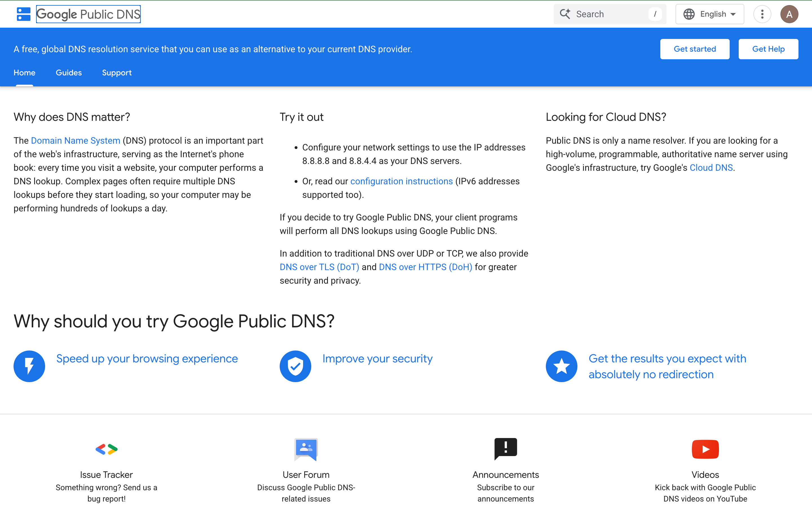Open the Domain Name System link
Screen dimensions: 812x508
point(76,141)
